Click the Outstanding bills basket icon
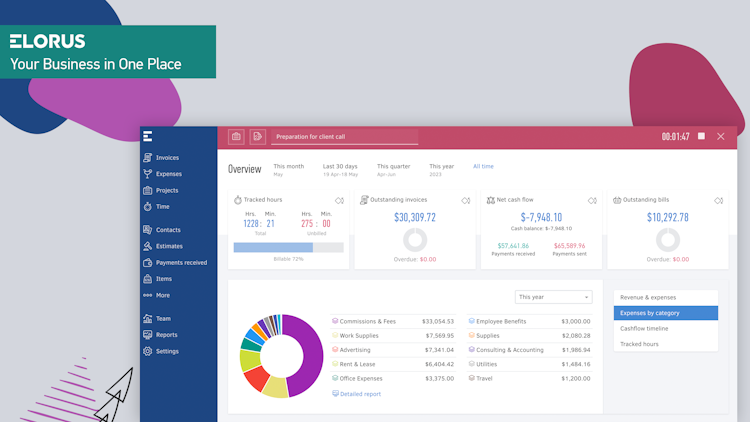The image size is (750, 422). click(617, 200)
